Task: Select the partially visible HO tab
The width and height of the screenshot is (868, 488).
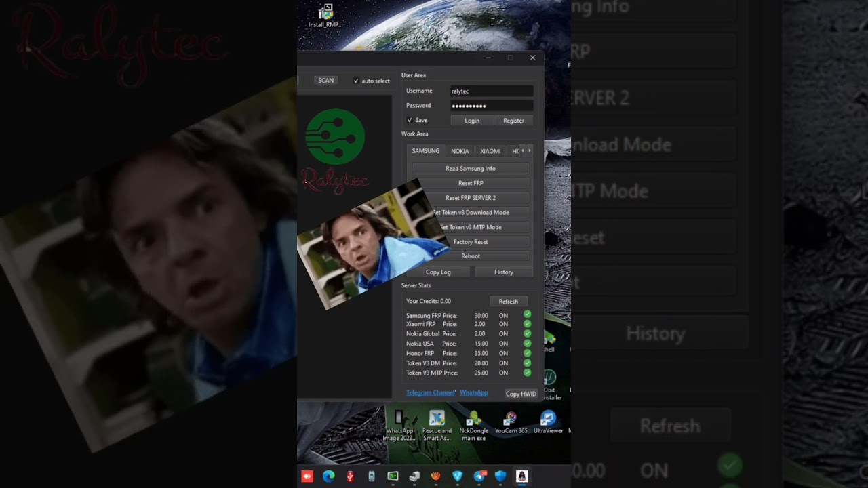Action: tap(515, 151)
